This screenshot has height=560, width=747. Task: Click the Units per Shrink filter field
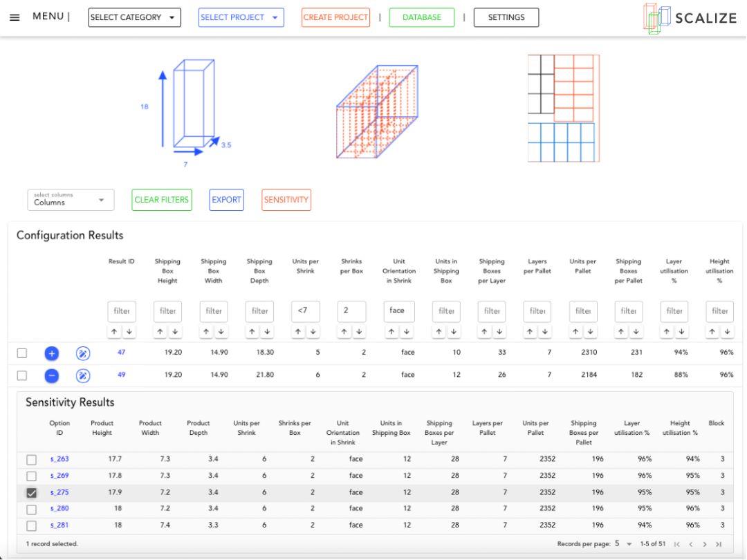pos(306,311)
